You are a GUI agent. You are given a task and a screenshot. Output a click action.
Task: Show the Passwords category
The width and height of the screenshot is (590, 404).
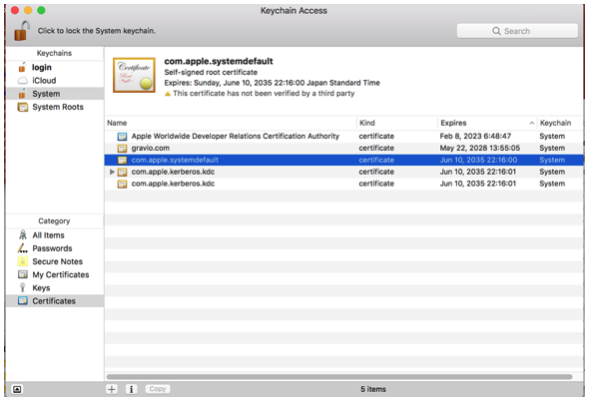coord(55,248)
